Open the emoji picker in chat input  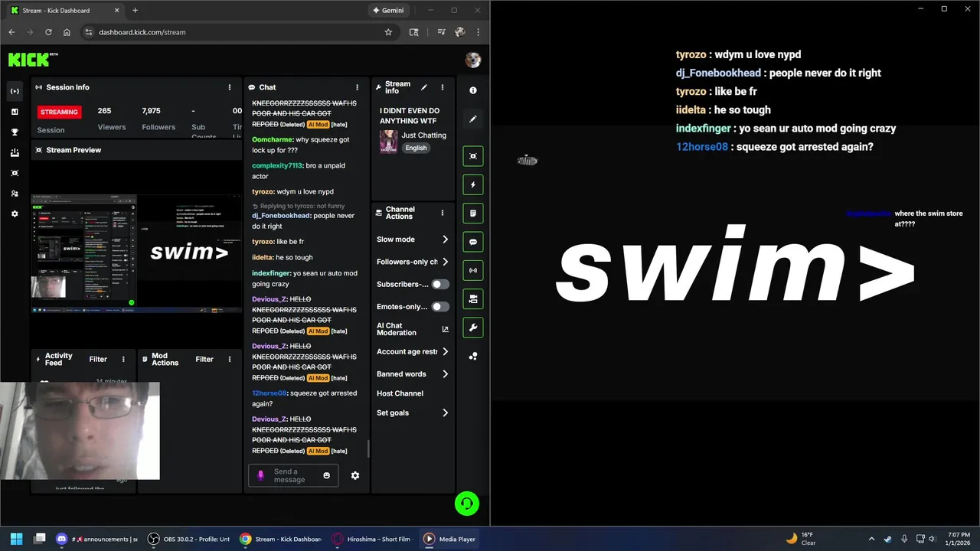[x=327, y=475]
